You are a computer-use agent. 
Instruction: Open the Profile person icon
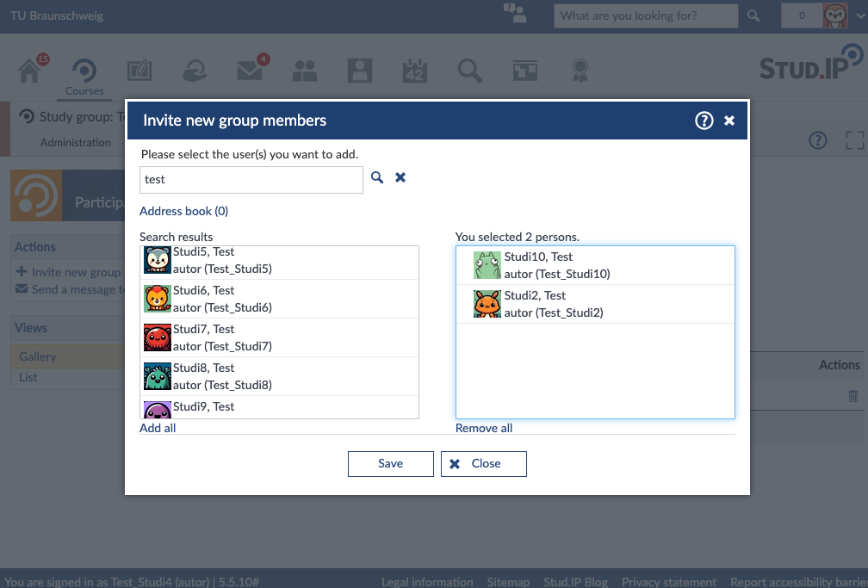[360, 71]
